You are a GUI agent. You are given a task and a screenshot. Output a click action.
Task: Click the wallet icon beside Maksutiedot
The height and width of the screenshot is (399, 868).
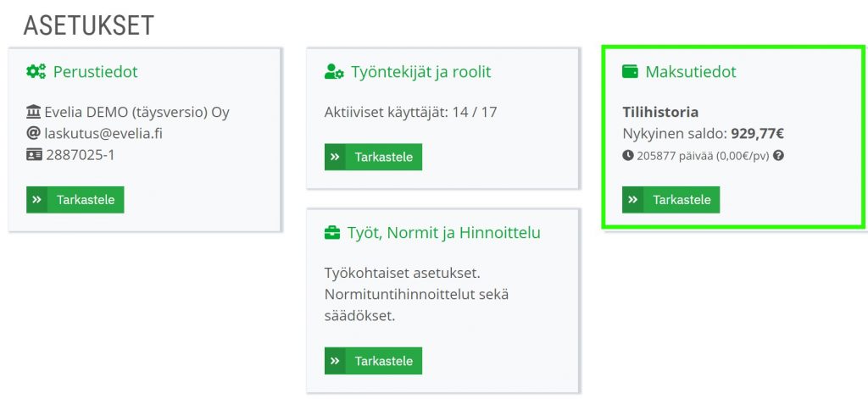(630, 71)
